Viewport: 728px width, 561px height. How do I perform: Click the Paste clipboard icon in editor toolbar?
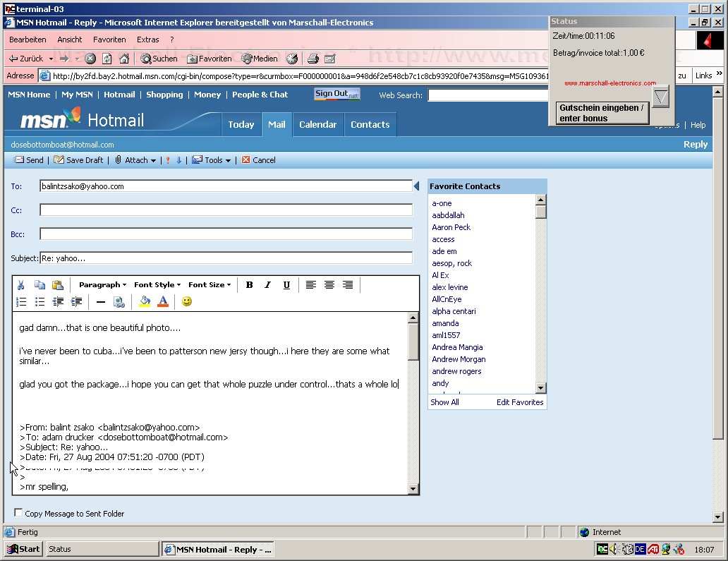58,284
